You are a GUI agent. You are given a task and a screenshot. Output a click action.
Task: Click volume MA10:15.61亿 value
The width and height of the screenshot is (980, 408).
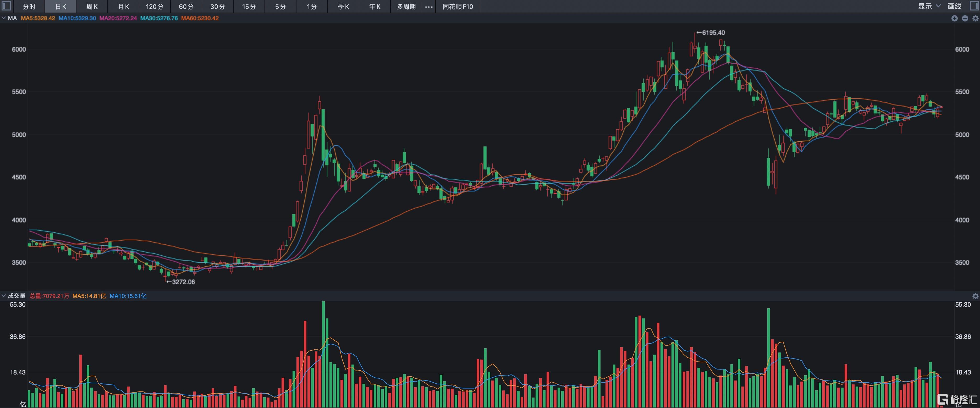point(128,296)
